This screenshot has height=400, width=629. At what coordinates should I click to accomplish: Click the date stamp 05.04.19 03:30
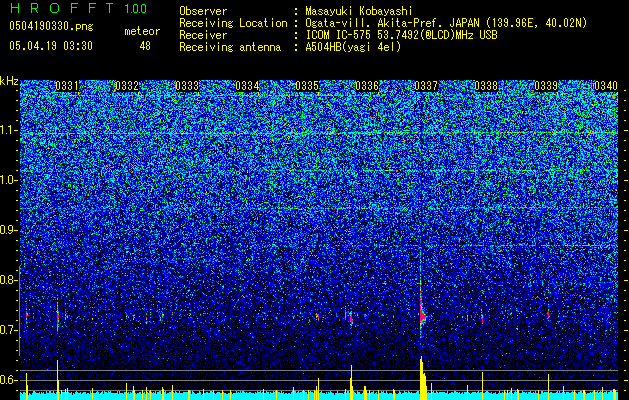tap(51, 46)
